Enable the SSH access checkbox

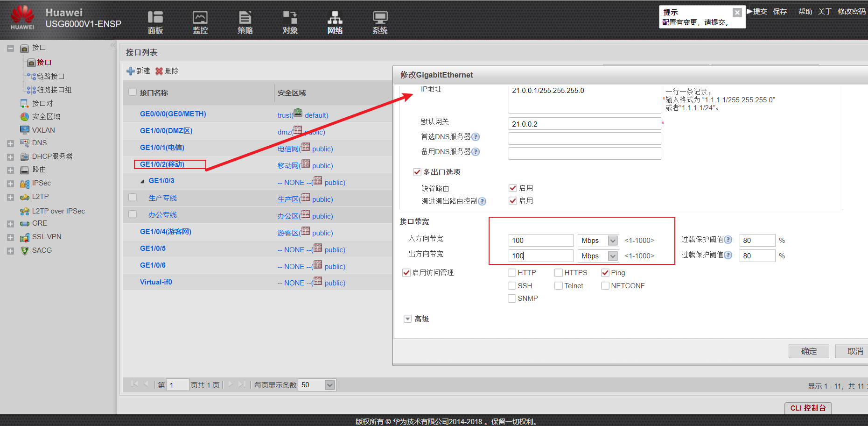coord(512,285)
